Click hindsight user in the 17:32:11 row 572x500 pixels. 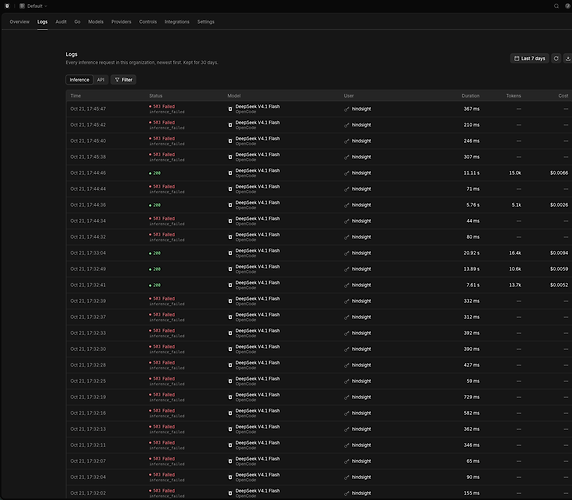[x=361, y=445]
